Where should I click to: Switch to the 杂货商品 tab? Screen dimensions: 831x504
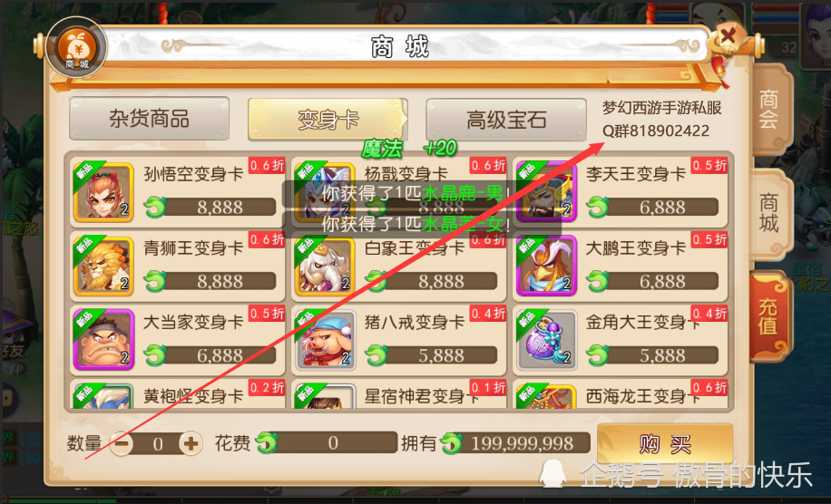(x=150, y=119)
